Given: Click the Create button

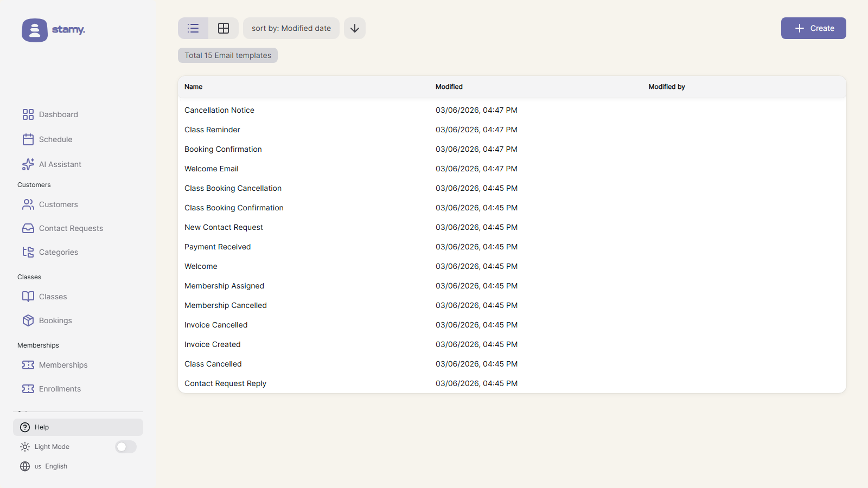Looking at the screenshot, I should click(813, 28).
